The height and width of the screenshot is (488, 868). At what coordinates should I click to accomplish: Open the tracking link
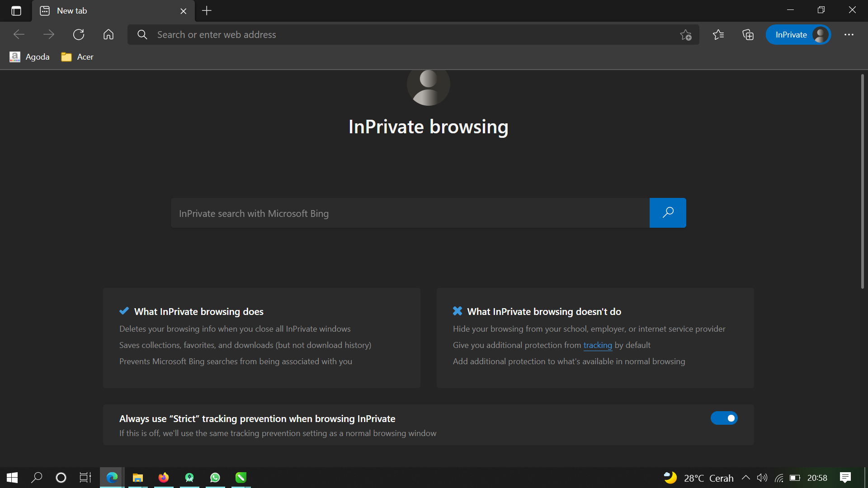[x=597, y=345]
